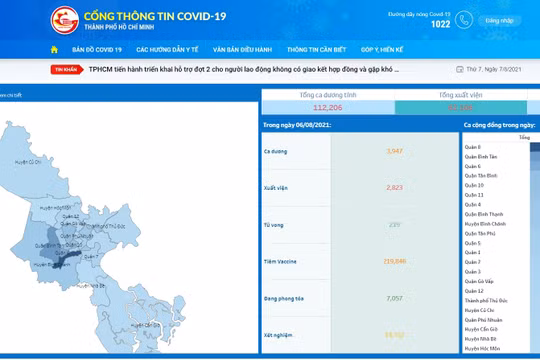Select 'Huyện Nhà Bè' in district list
The width and height of the screenshot is (540, 360).
(x=480, y=339)
